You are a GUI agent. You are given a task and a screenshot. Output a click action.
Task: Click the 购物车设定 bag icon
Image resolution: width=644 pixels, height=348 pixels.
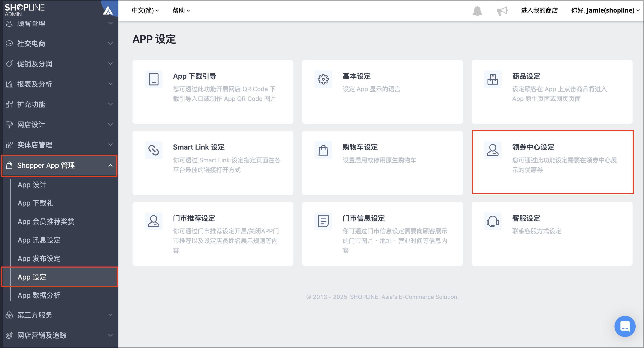coord(323,150)
